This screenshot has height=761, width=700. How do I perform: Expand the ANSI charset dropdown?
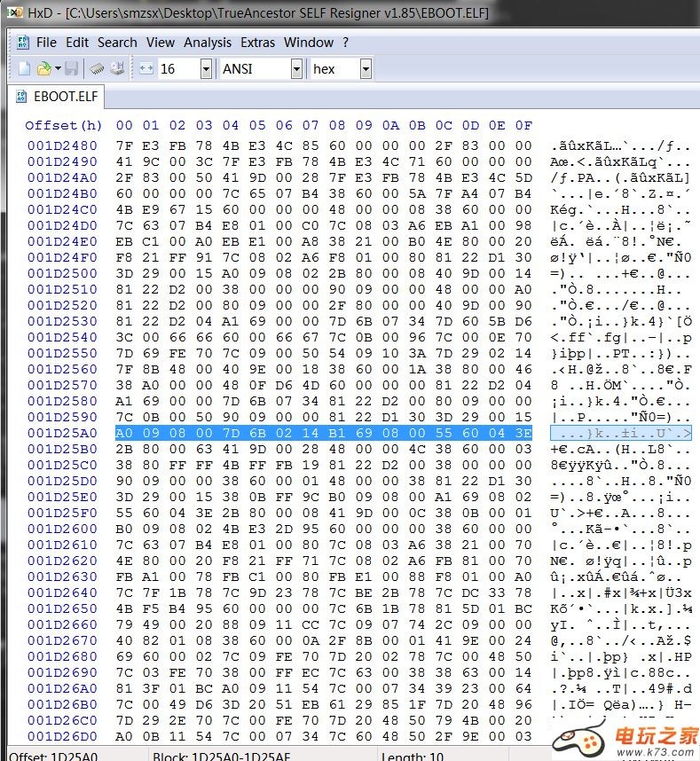(x=295, y=68)
